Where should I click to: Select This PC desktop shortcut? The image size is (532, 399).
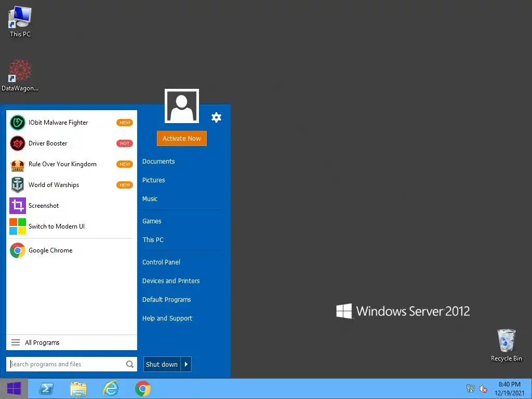(20, 21)
